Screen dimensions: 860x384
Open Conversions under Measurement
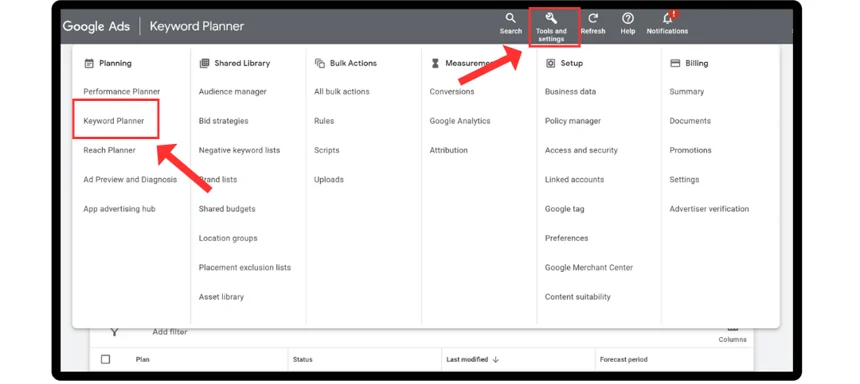(451, 92)
